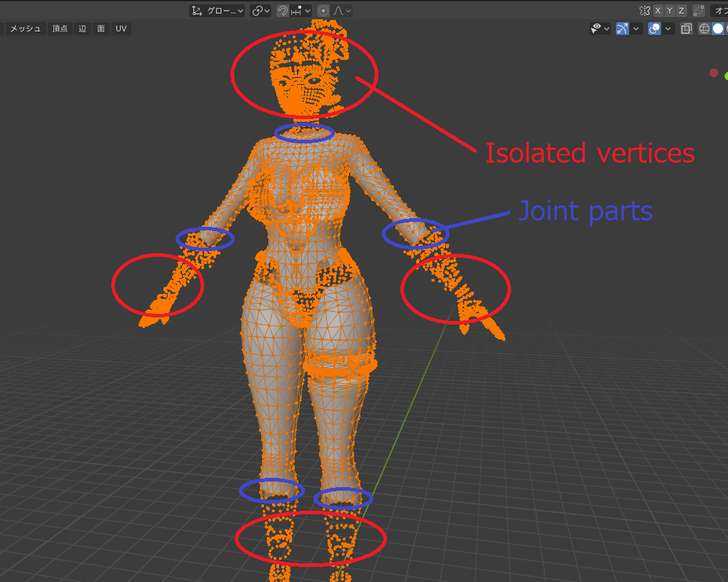Image resolution: width=728 pixels, height=582 pixels.
Task: Open the overlays options dropdown
Action: [668, 29]
